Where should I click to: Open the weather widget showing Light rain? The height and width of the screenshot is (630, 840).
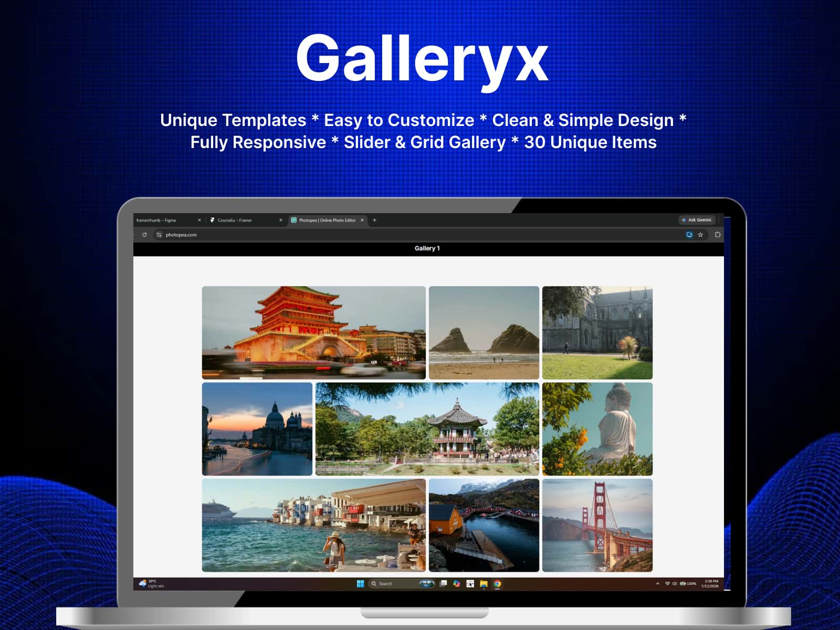[x=152, y=584]
